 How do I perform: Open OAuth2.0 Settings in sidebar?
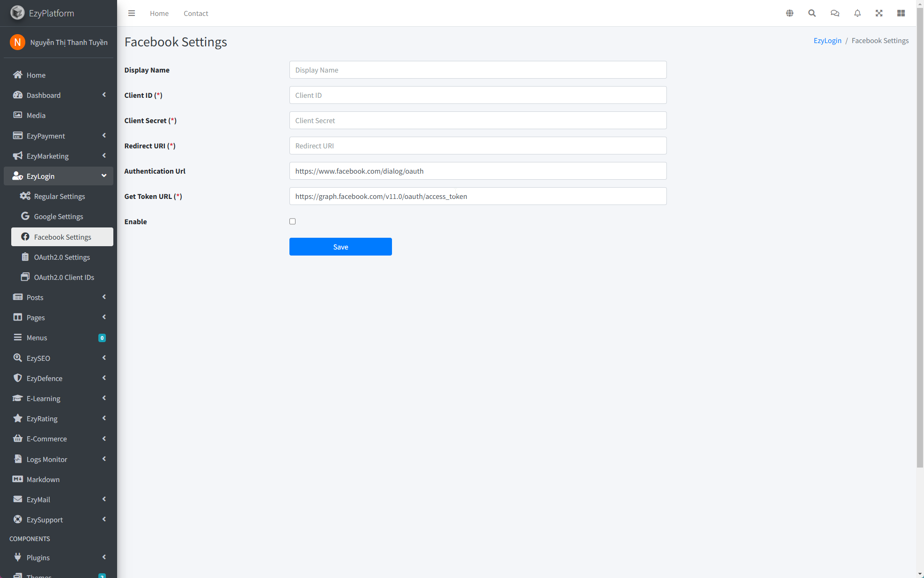point(62,257)
